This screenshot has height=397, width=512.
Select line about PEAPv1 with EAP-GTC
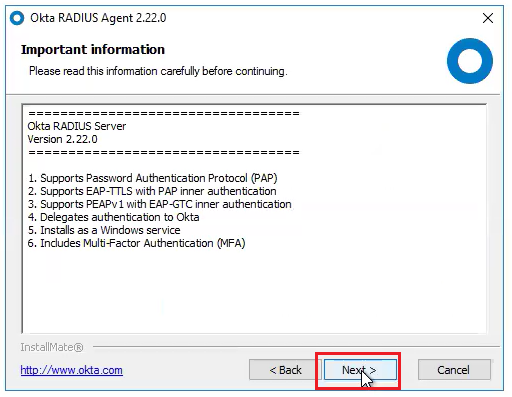[160, 204]
